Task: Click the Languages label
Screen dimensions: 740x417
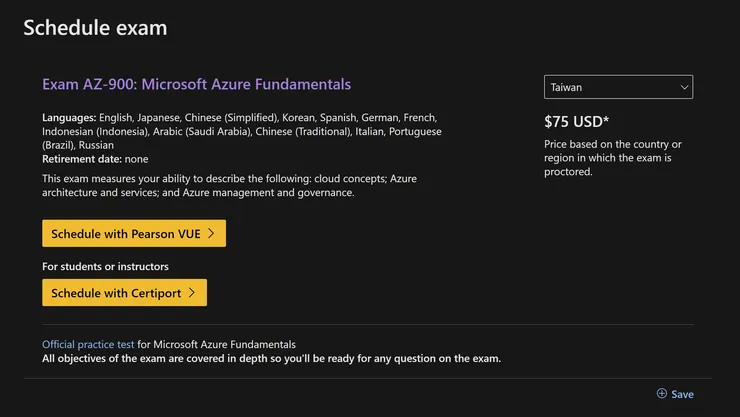Action: coord(69,118)
